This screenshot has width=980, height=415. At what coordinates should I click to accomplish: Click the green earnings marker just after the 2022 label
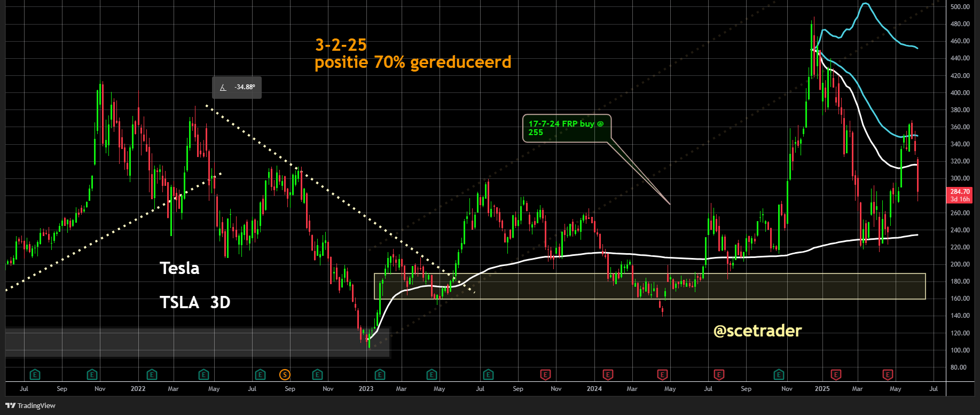point(152,374)
